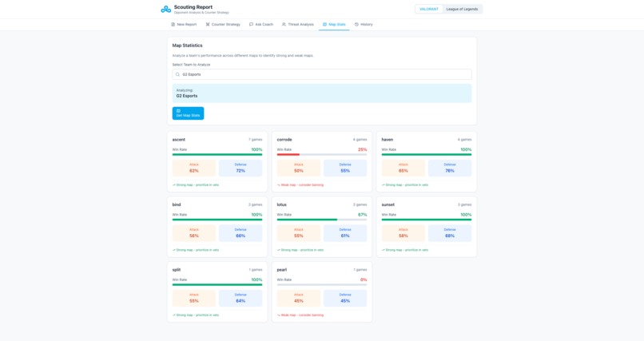Click the ascent win rate progress bar

click(217, 155)
